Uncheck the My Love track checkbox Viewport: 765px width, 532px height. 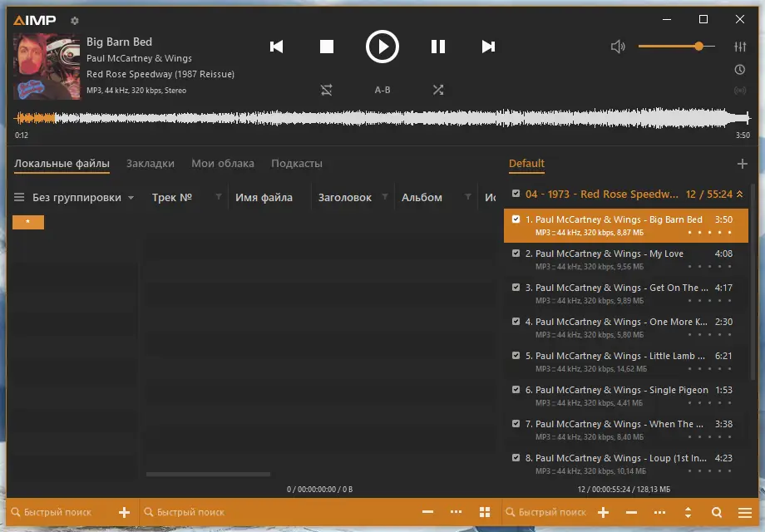[x=516, y=253]
